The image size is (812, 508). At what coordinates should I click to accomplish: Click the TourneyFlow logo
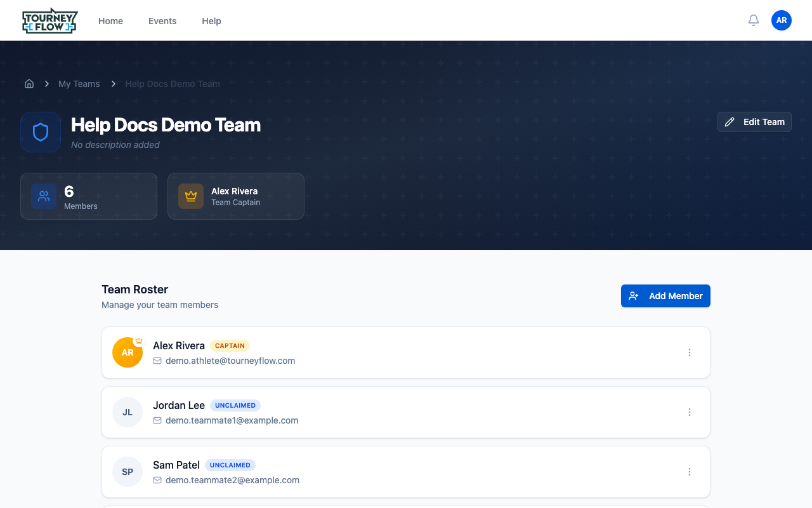49,20
